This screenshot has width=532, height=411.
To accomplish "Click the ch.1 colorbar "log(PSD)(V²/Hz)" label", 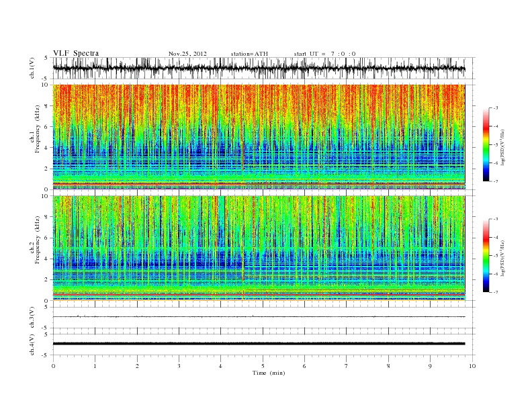I will tap(502, 146).
